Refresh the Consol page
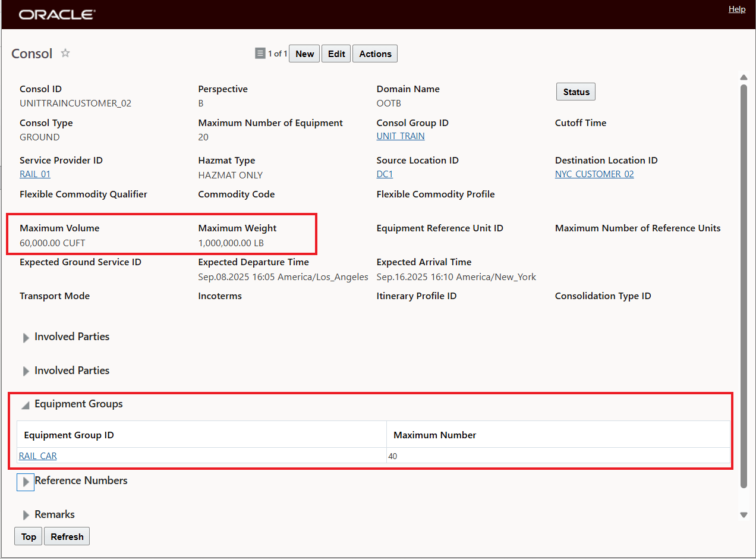This screenshot has height=559, width=756. [x=67, y=536]
